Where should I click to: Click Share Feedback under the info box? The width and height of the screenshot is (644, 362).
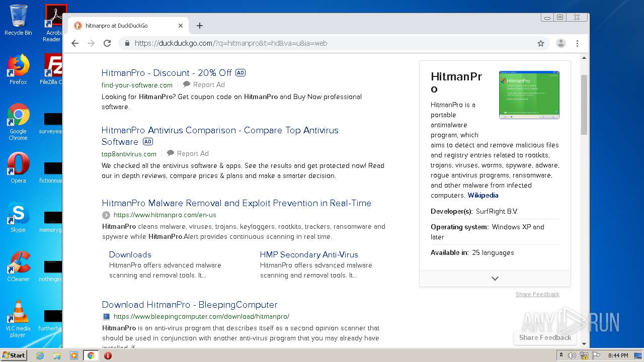tap(537, 294)
